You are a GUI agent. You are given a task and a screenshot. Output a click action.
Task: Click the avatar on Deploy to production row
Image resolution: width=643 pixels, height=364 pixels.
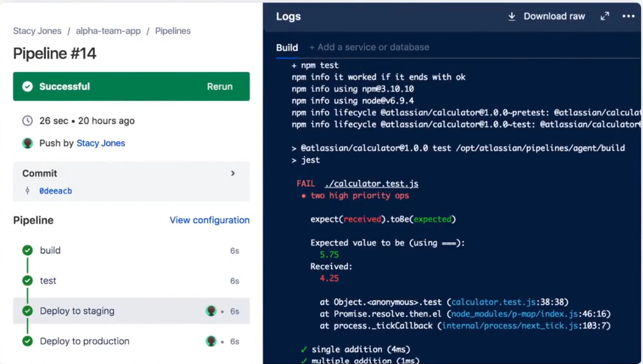click(211, 341)
